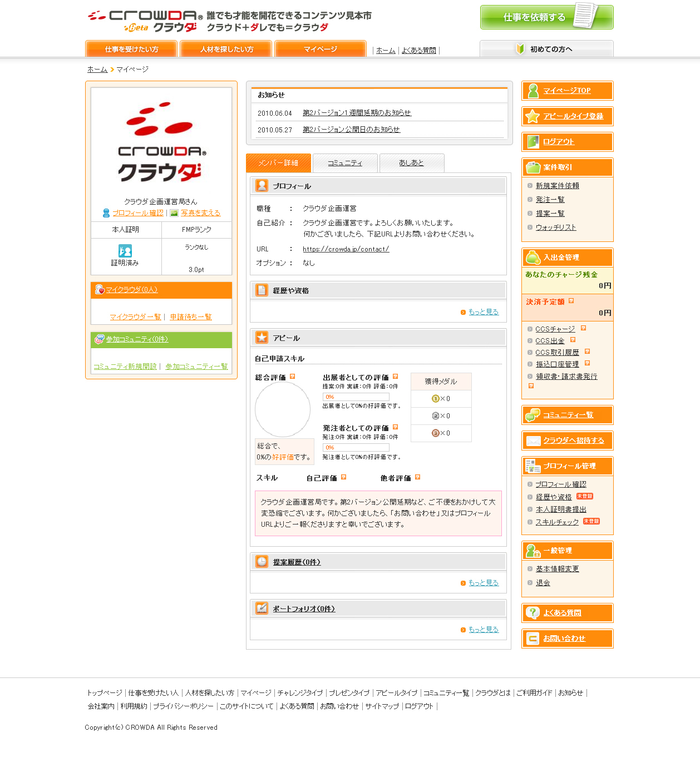
Task: Click the person icon on マイページTOP button
Action: [x=533, y=91]
